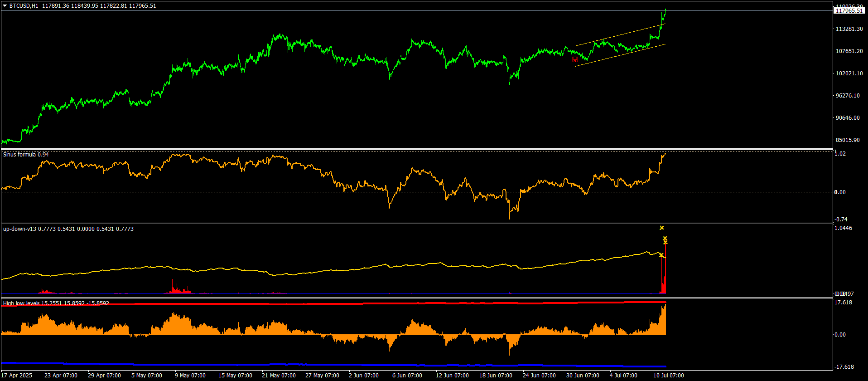Click the 15 May 07:00 time label
Screen dimensions: 868x381
(235, 376)
